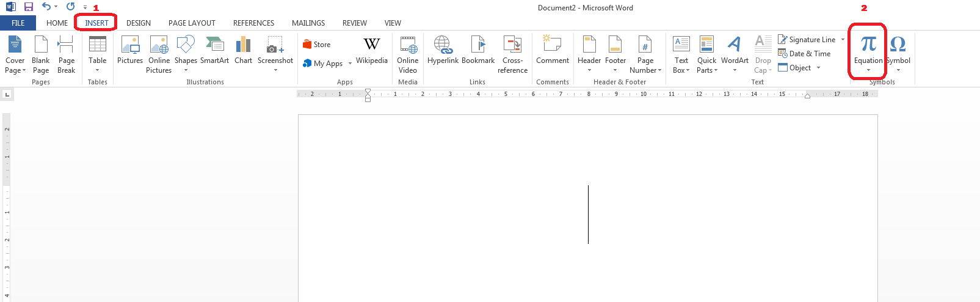Insert Pictures from this computer
The height and width of the screenshot is (302, 980).
130,50
